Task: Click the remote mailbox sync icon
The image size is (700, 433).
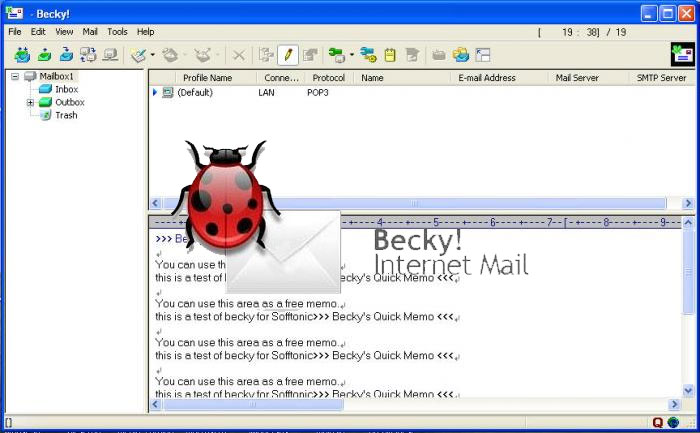Action: point(88,55)
